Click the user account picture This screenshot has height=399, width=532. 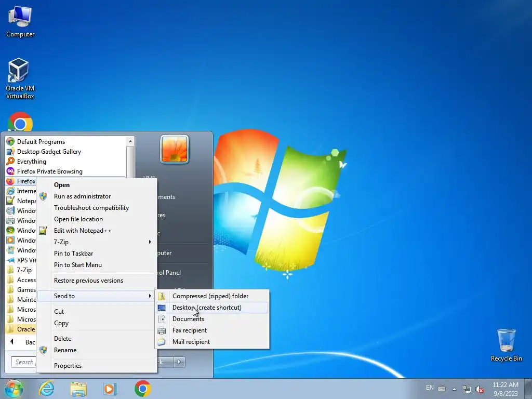[175, 149]
